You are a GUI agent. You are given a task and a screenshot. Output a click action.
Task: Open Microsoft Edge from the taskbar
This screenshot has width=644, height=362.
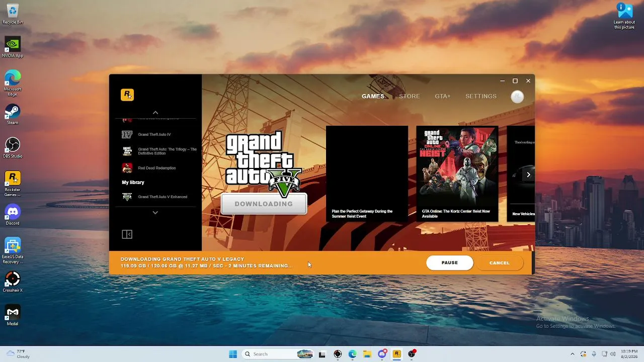353,354
